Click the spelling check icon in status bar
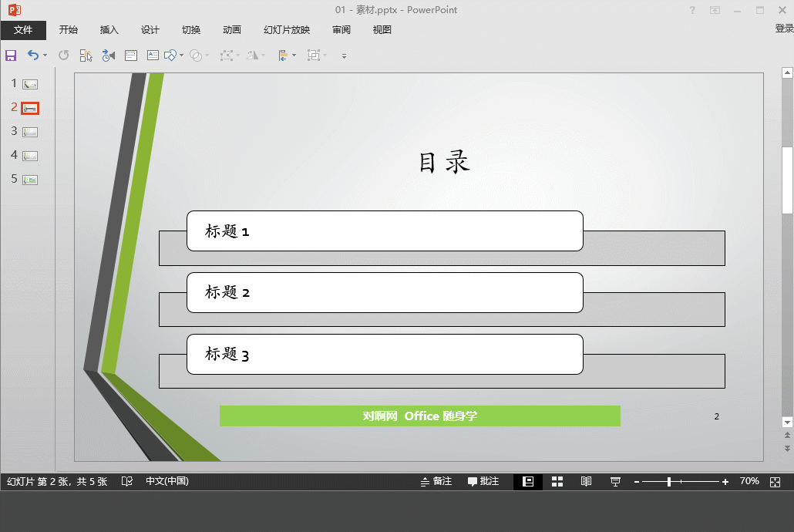The image size is (794, 532). (126, 481)
